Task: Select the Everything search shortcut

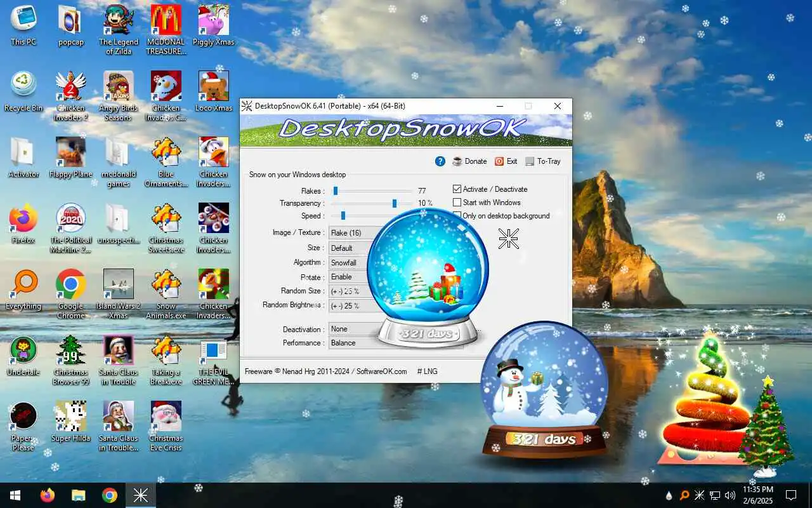Action: click(x=23, y=290)
